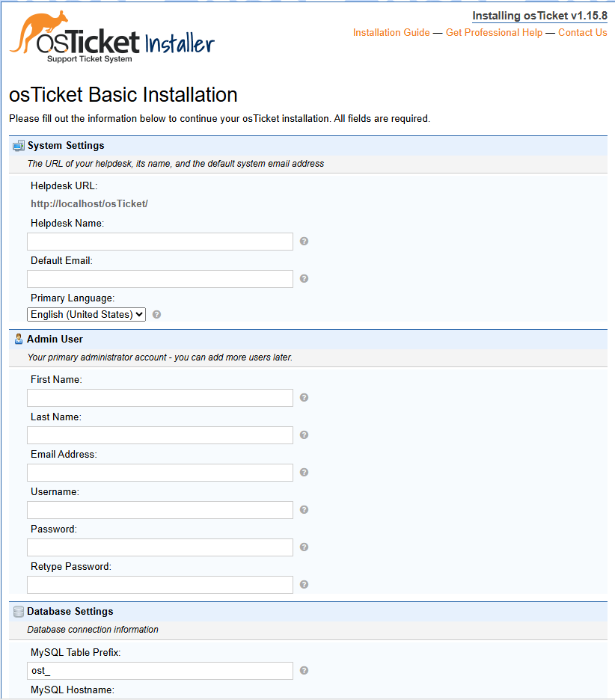Click the Password input field
Image resolution: width=615 pixels, height=700 pixels.
pyautogui.click(x=159, y=547)
